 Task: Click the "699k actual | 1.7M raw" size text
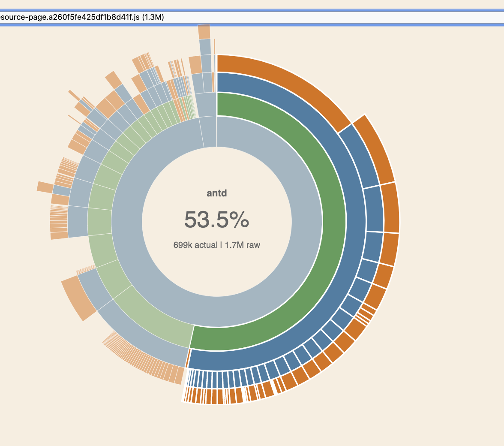pyautogui.click(x=217, y=245)
